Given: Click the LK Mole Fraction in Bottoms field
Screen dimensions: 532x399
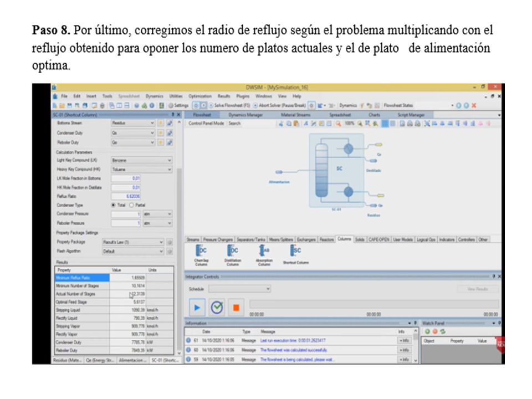Looking at the screenshot, I should (126, 178).
